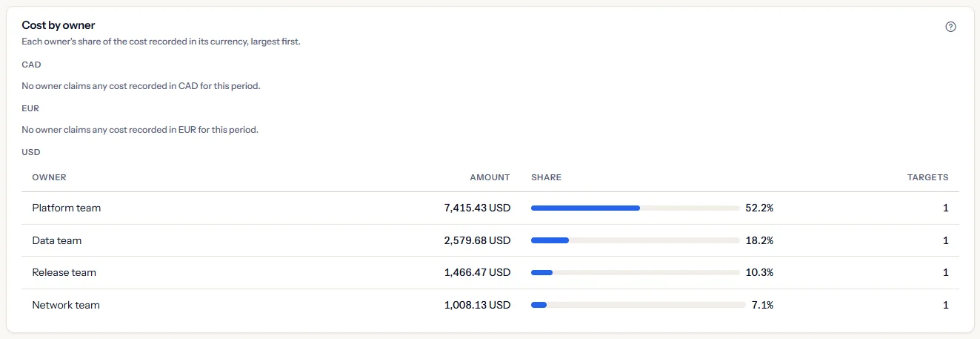Click the Release team targets count
The image size is (980, 339).
pos(946,273)
